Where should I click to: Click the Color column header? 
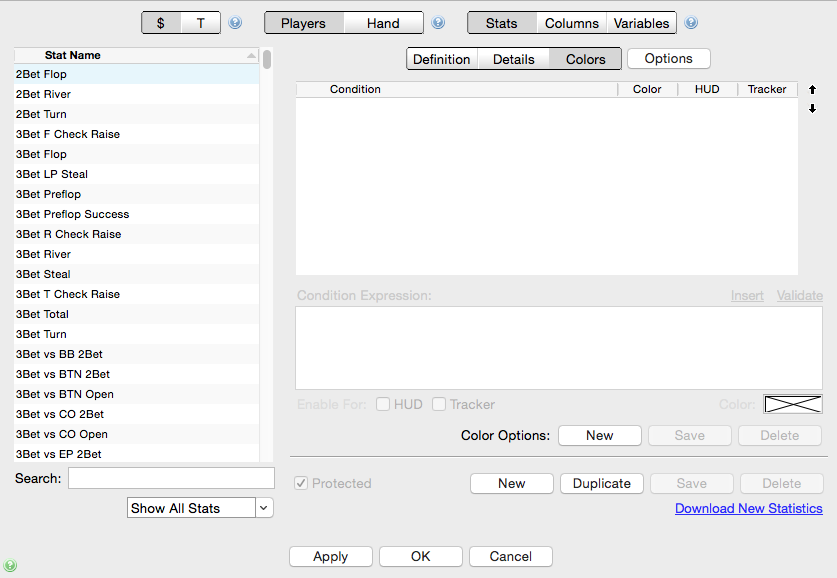[648, 89]
